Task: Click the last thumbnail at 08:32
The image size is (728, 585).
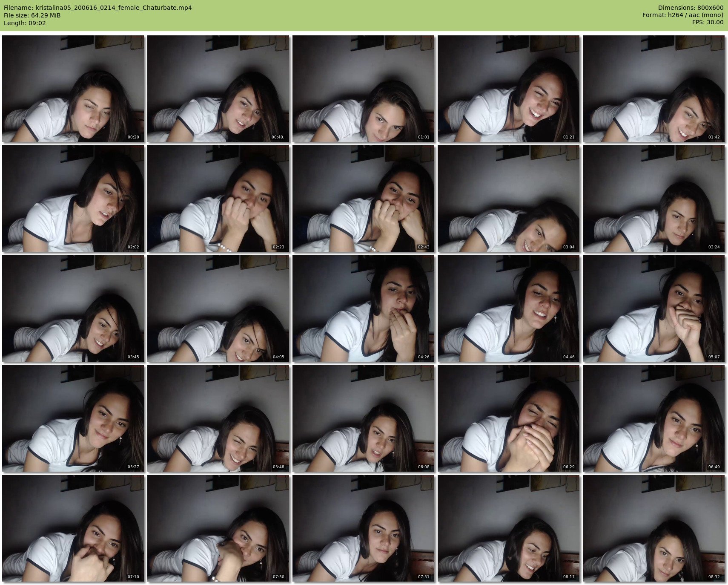Action: click(653, 528)
